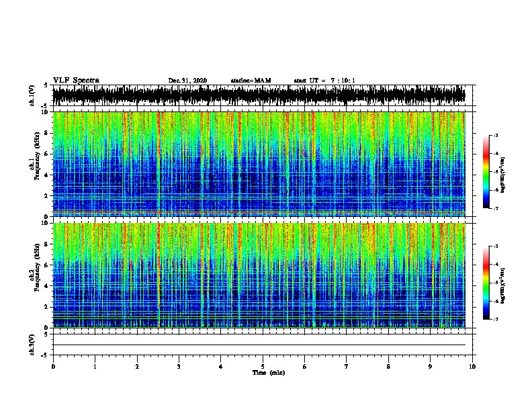
Task: Click the "ch.1(V)" waveform axis label
Action: 32,95
